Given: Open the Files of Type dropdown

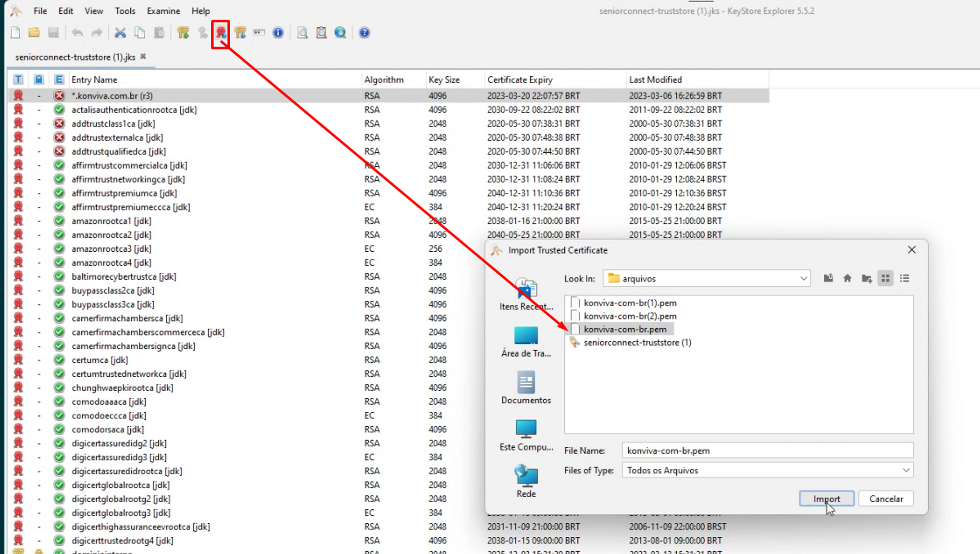Looking at the screenshot, I should point(906,470).
